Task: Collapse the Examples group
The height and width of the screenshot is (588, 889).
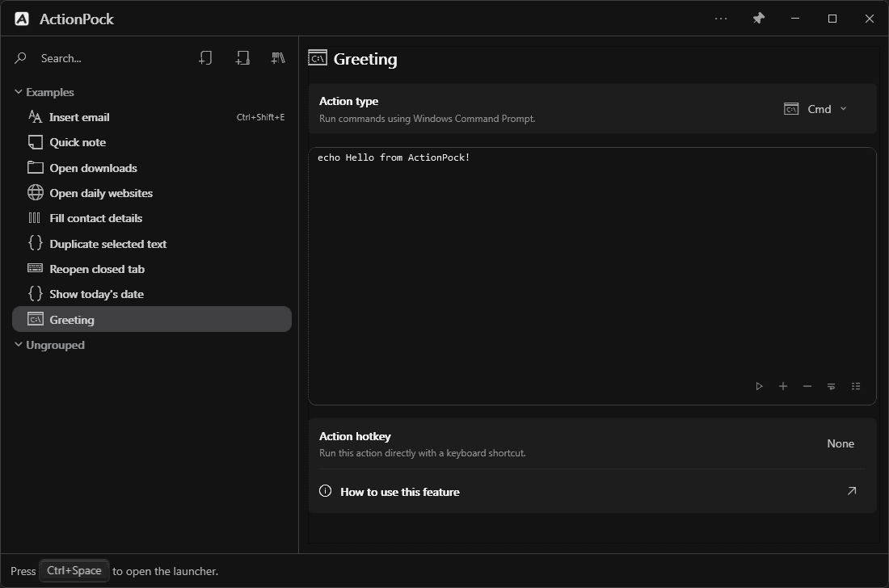Action: (x=18, y=92)
